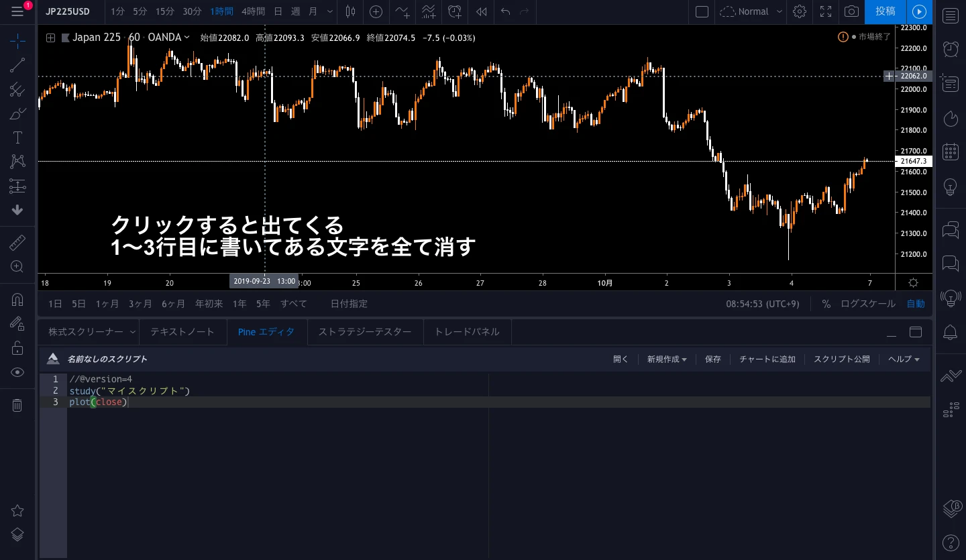Click チャートに追加 to apply the script
966x560 pixels.
[767, 359]
